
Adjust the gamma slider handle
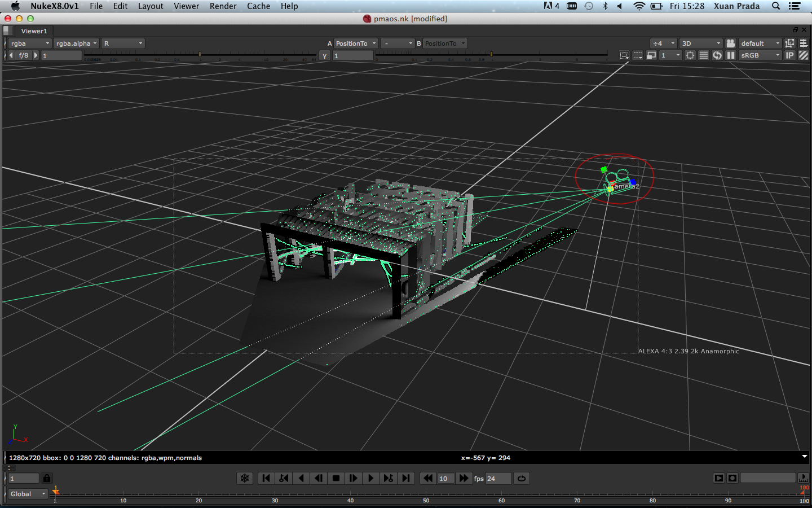coord(491,54)
